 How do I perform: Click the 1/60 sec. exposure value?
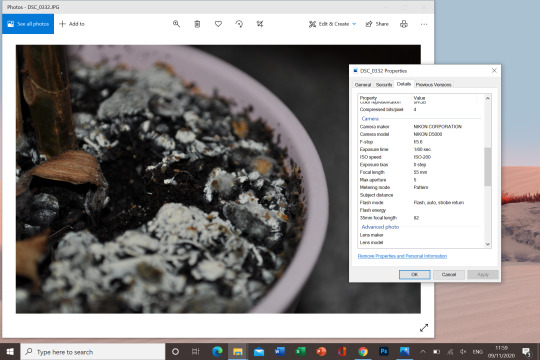tap(422, 150)
